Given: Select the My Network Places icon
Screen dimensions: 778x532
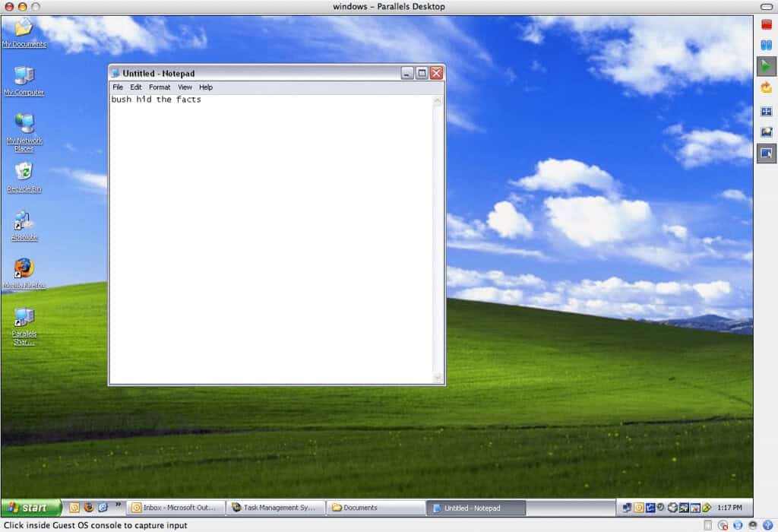Looking at the screenshot, I should click(x=24, y=132).
